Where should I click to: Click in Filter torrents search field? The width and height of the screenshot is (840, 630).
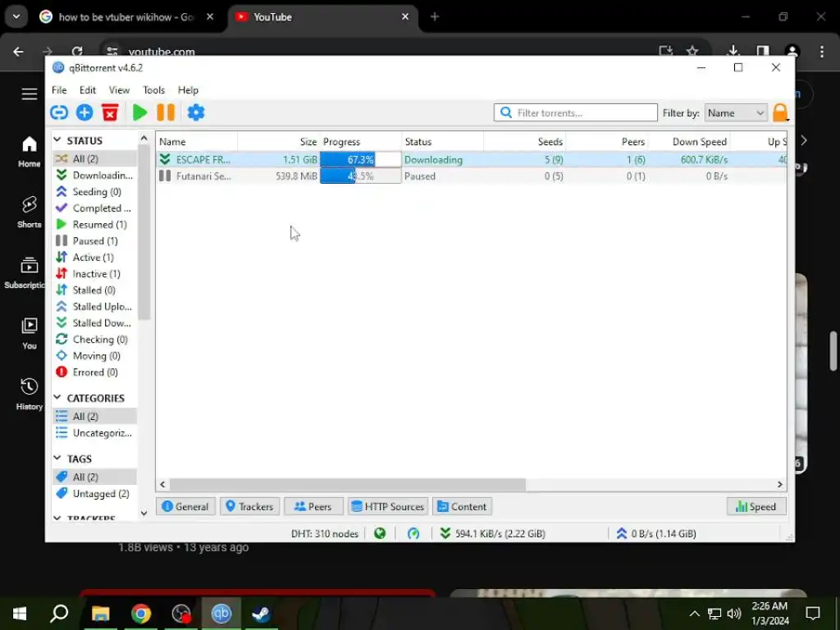[575, 113]
